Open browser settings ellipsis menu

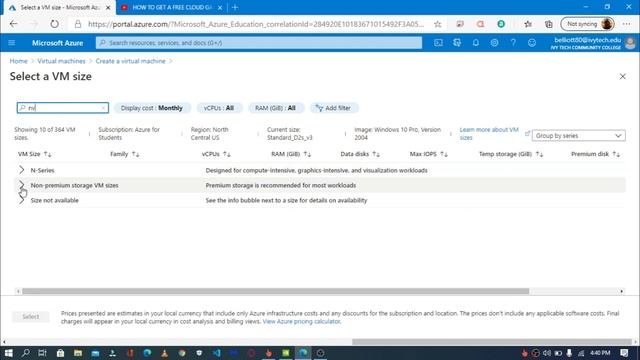627,24
